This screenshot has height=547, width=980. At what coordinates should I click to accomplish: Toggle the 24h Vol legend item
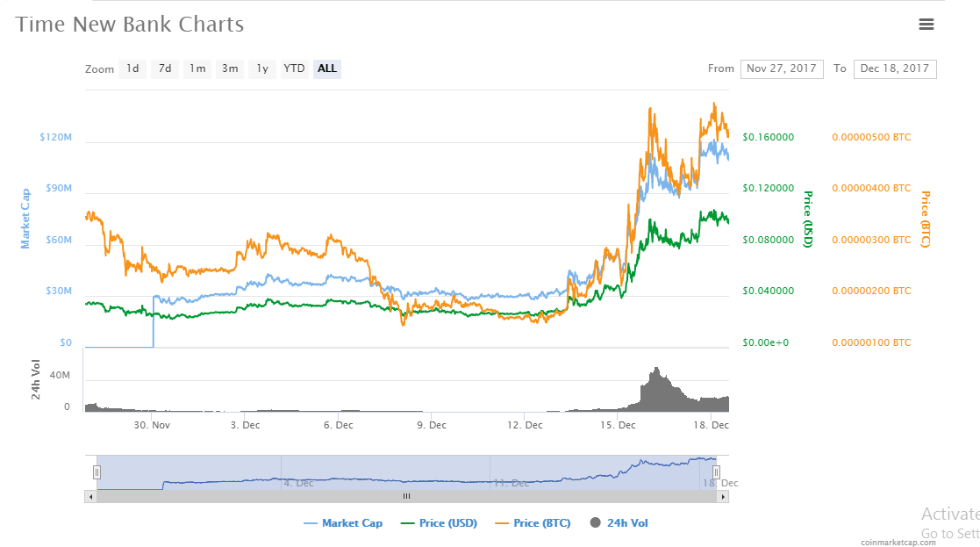(619, 523)
